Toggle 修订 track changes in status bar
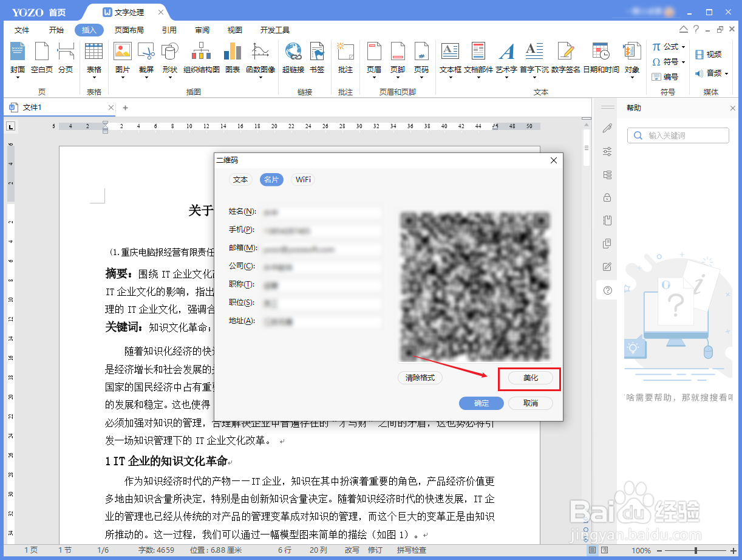742x560 pixels. [375, 550]
